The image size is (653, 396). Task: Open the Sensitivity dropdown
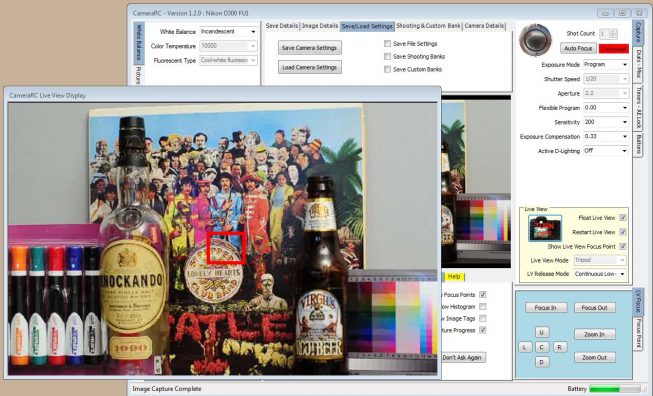[x=606, y=122]
